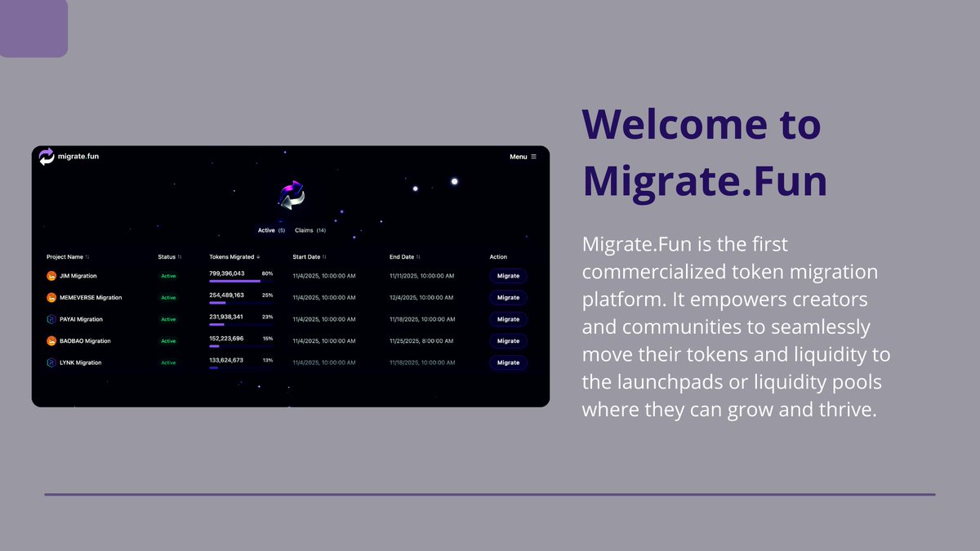This screenshot has height=551, width=980.
Task: Click the 254,489,163 tokens value
Action: [x=227, y=295]
